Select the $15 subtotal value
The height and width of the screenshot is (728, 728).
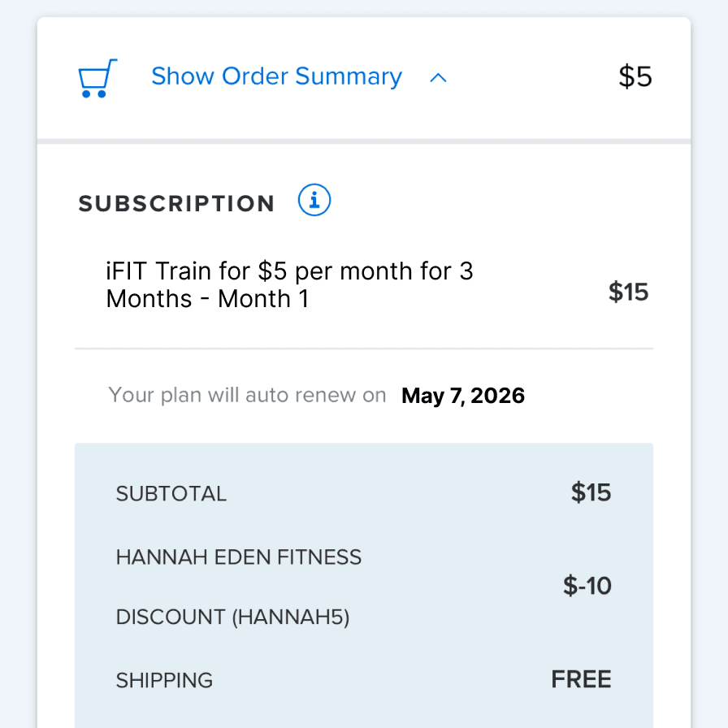(x=591, y=492)
